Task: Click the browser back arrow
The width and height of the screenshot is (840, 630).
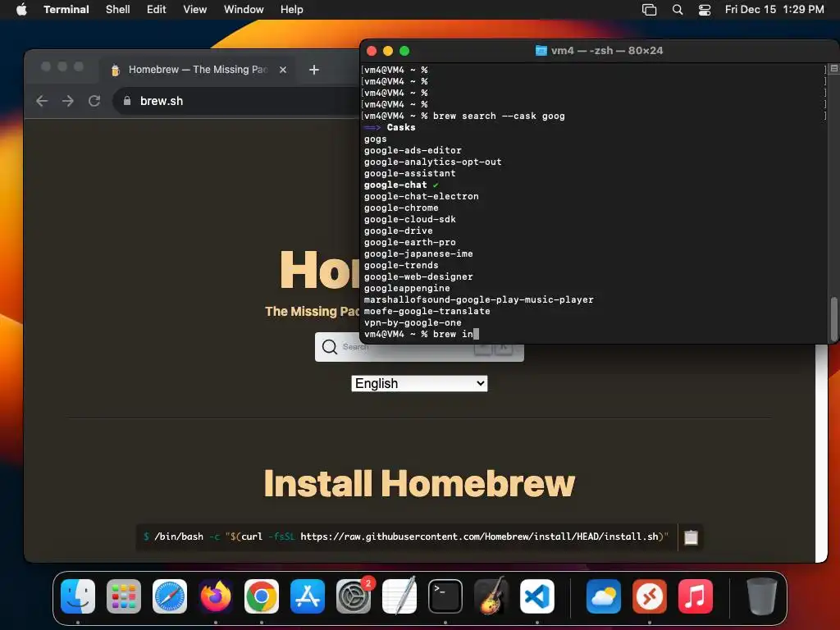Action: (42, 101)
